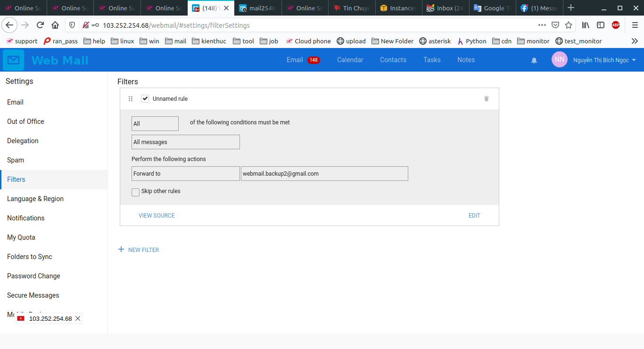The width and height of the screenshot is (644, 349).
Task: Click EDIT on Unnamed rule
Action: pyautogui.click(x=474, y=215)
